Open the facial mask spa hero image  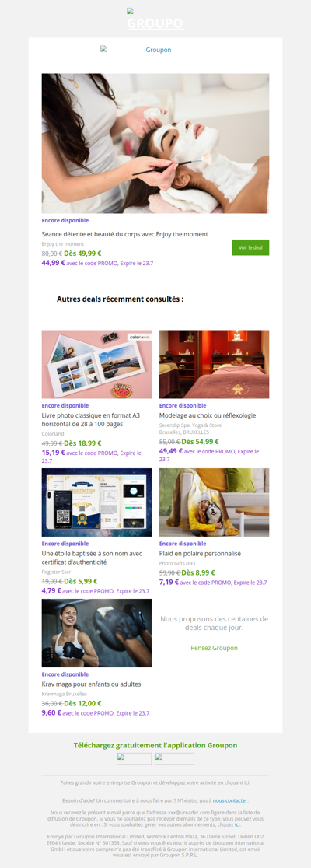pyautogui.click(x=155, y=143)
